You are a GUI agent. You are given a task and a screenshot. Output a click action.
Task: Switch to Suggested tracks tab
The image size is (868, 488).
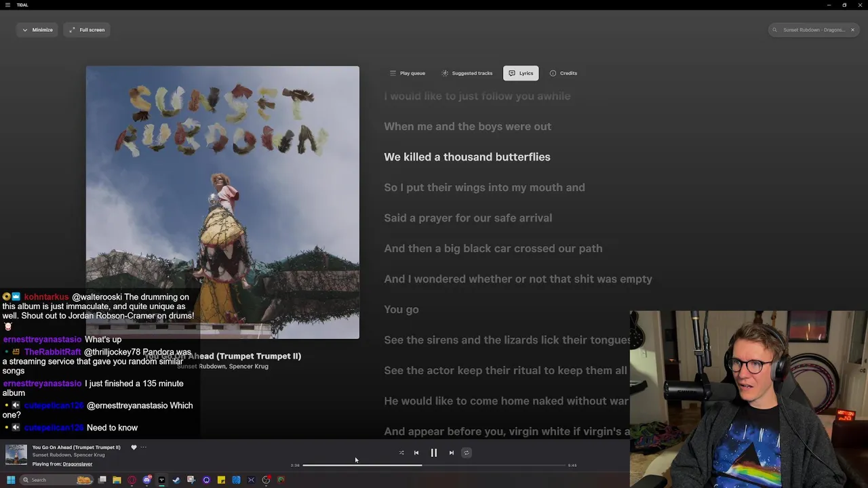coord(467,73)
